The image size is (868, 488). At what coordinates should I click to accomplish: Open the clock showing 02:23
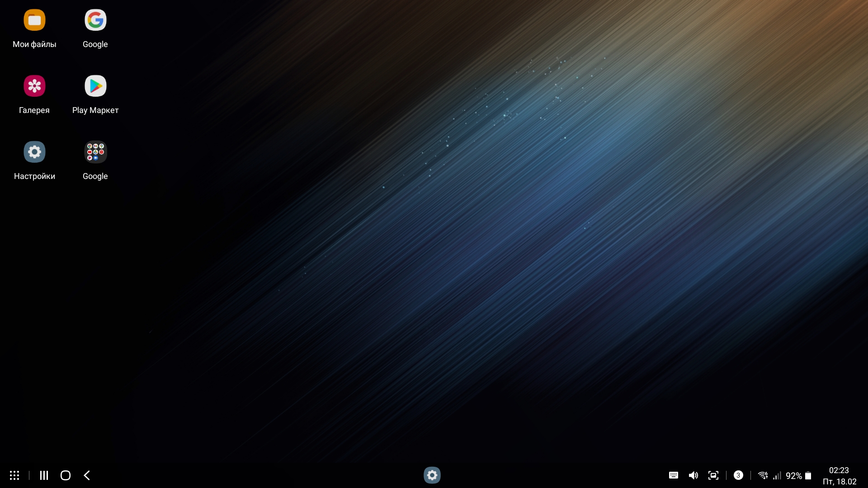839,470
